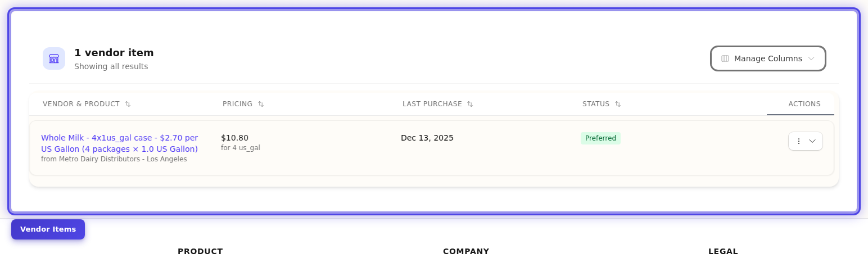Click sort arrows next to Last Purchase
The height and width of the screenshot is (262, 868).
(x=470, y=104)
